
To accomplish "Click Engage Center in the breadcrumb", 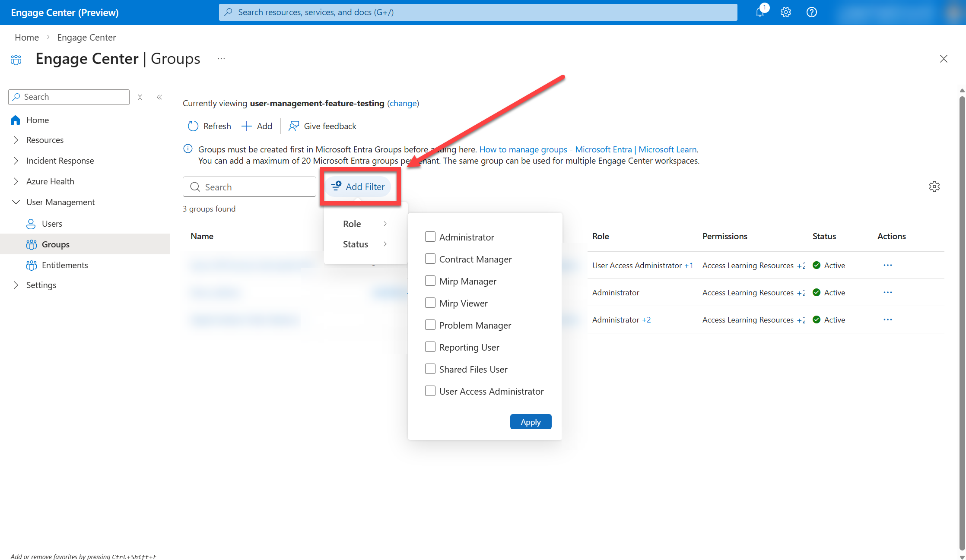I will (x=86, y=38).
